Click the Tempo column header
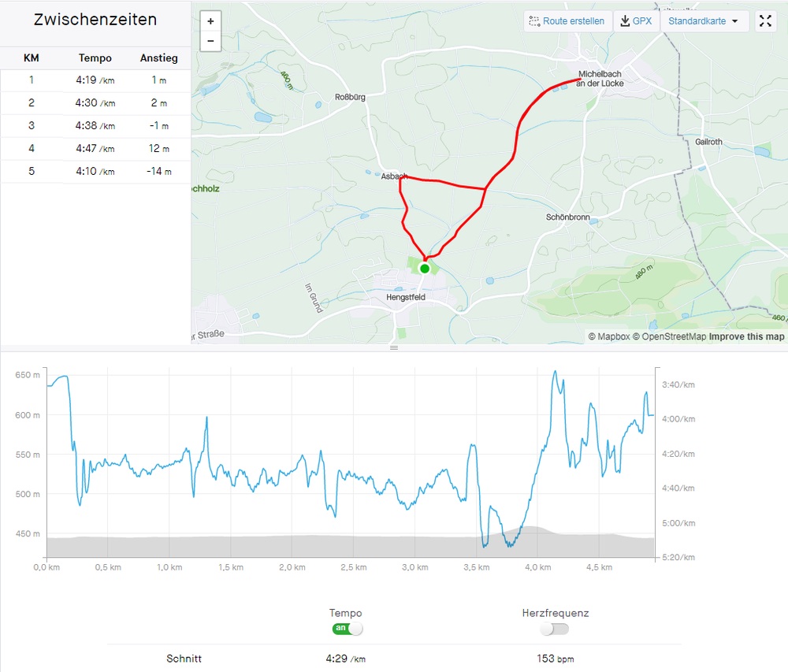788x672 pixels. [x=95, y=58]
